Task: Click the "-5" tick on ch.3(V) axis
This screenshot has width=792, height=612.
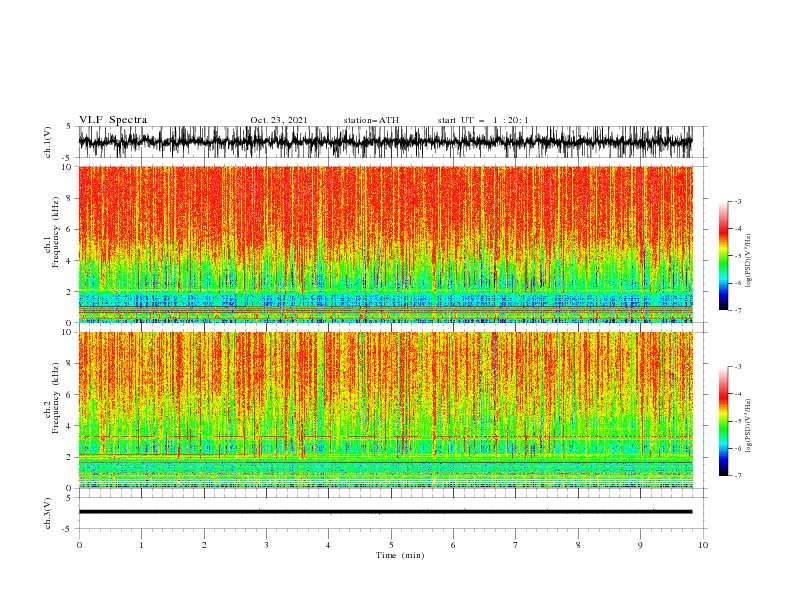Action: [x=68, y=529]
